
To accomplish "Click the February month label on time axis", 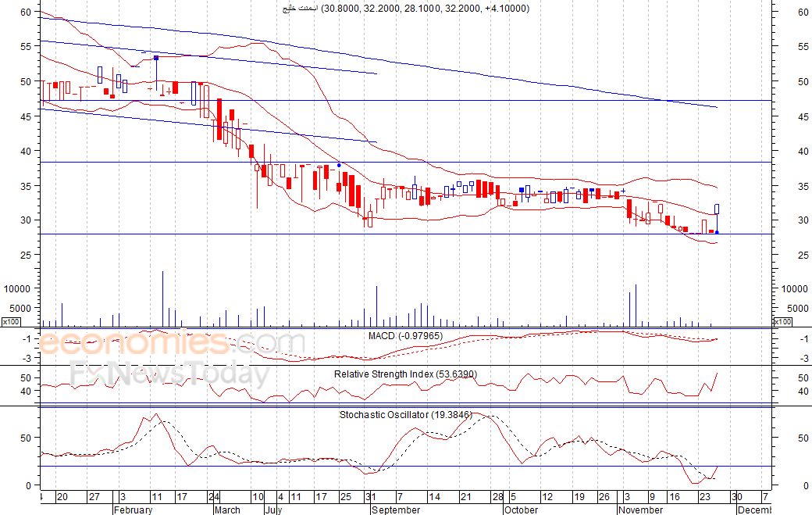I will [x=133, y=510].
